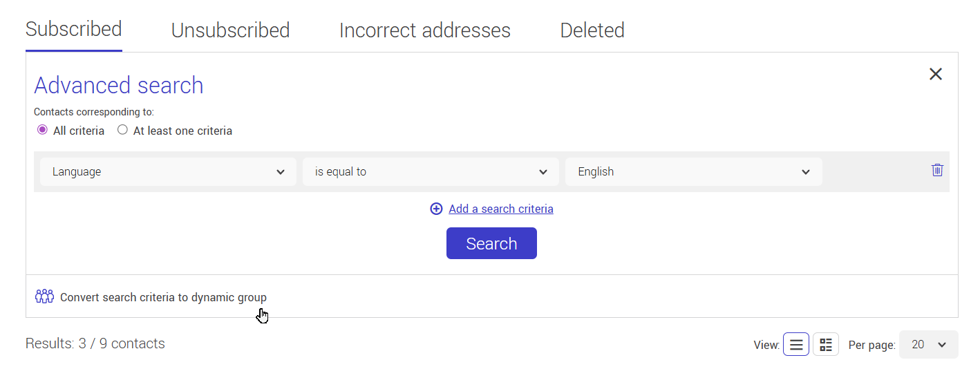Open the English value dropdown
This screenshot has height=369, width=980.
694,171
